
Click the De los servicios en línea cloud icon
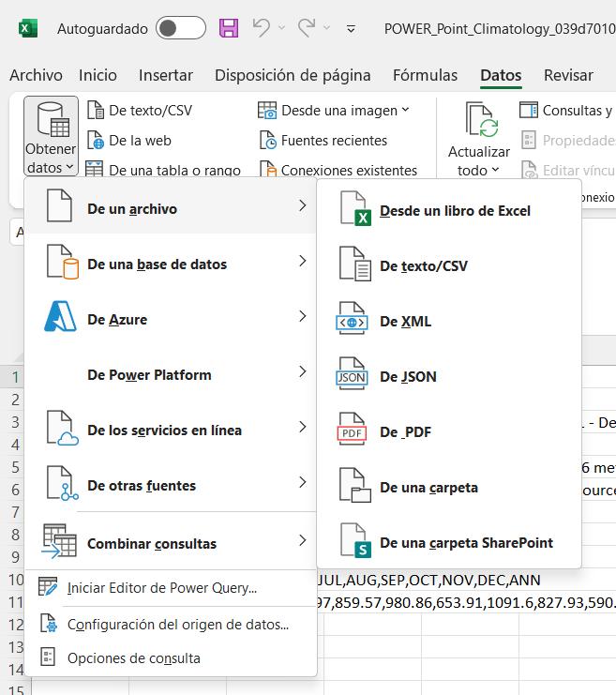click(x=63, y=428)
